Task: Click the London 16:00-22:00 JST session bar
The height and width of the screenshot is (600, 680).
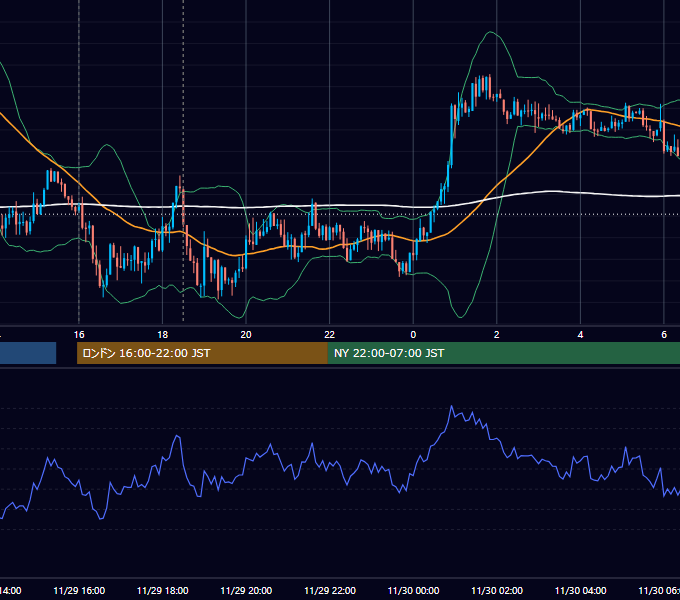Action: click(202, 353)
